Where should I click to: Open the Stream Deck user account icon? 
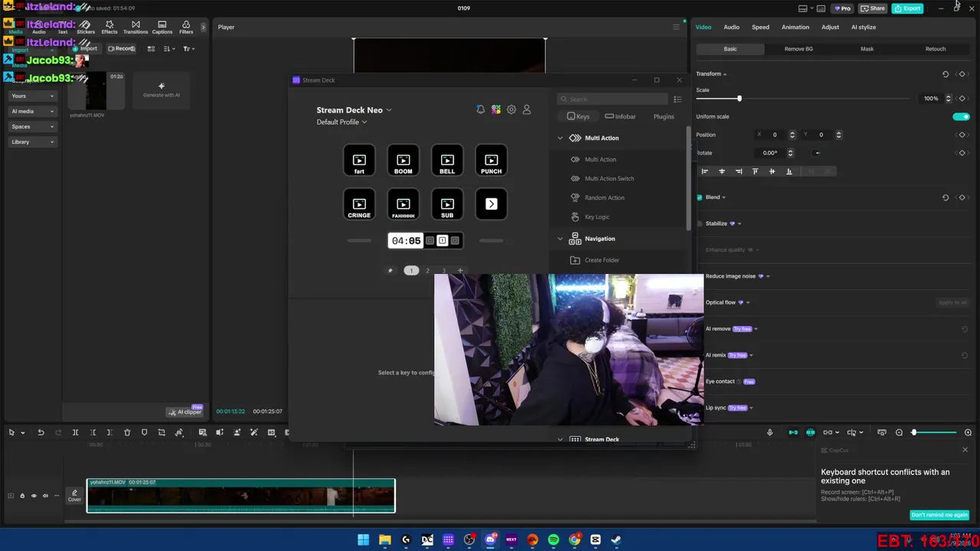tap(527, 109)
